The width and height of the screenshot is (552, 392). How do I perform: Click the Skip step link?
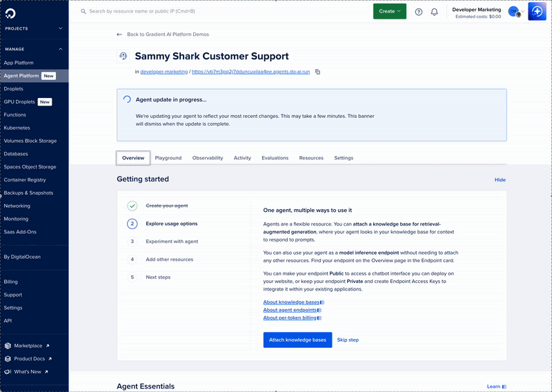(x=348, y=340)
